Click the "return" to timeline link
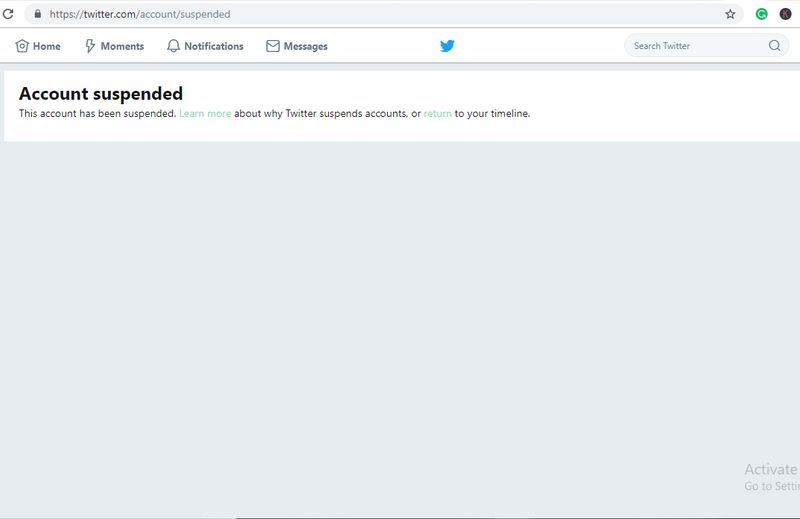The height and width of the screenshot is (519, 800). [438, 114]
